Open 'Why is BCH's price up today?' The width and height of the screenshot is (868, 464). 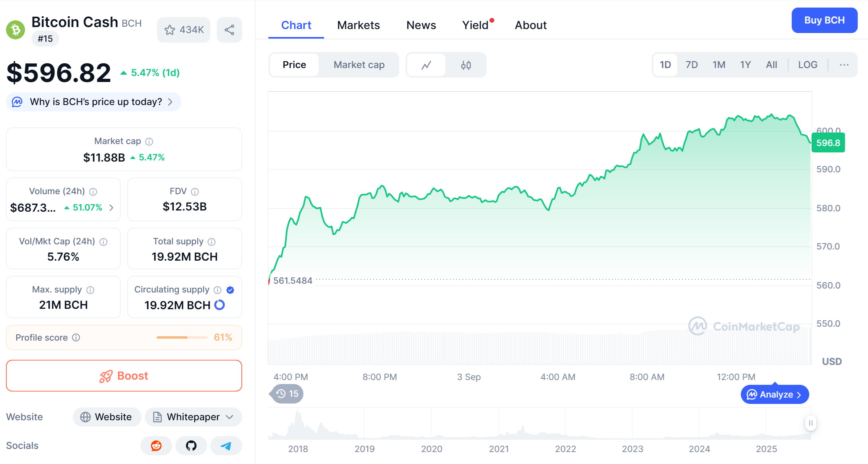(93, 102)
